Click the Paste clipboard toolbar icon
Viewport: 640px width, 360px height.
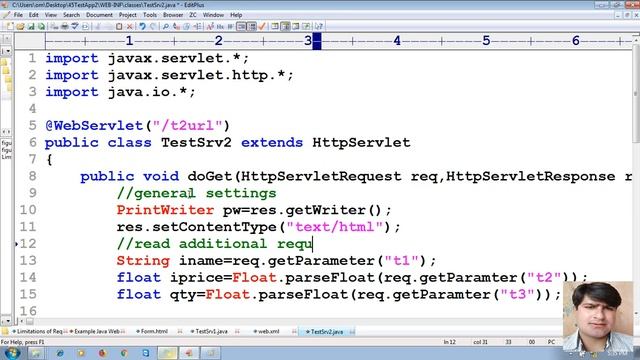point(119,27)
